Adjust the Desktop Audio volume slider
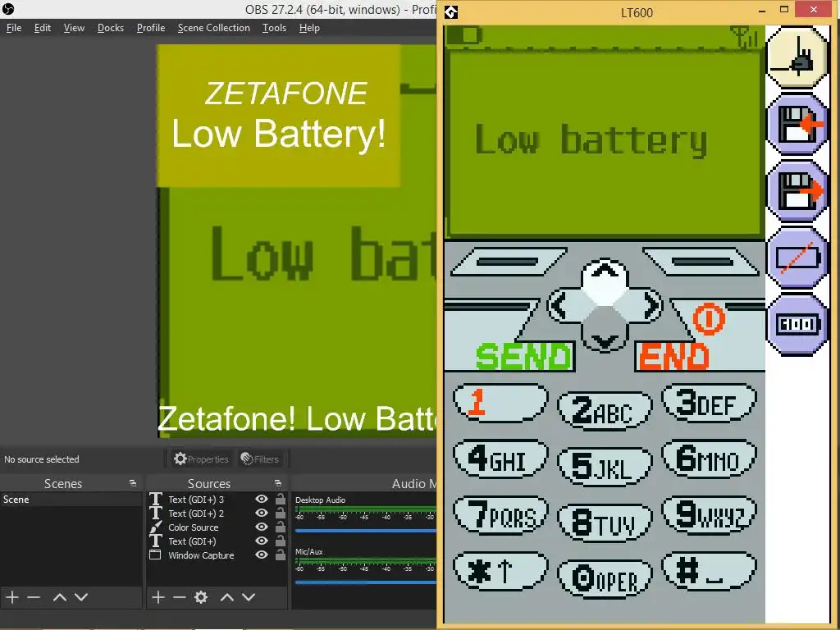 point(365,531)
